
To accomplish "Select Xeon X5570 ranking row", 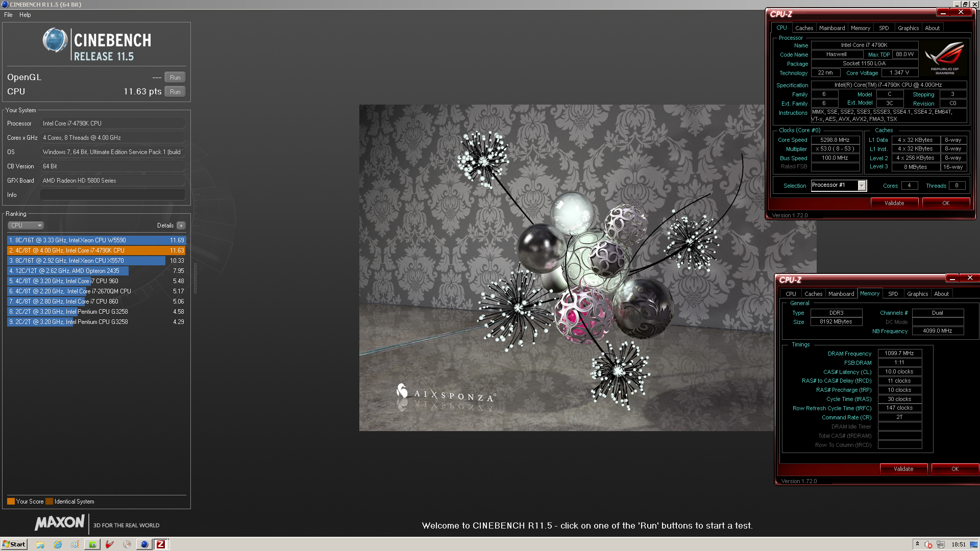I will tap(96, 261).
